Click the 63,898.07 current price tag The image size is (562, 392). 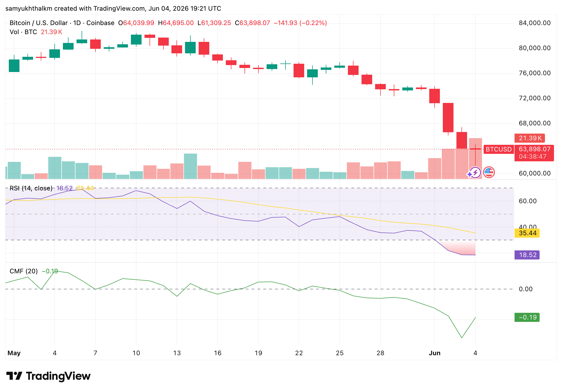[534, 153]
